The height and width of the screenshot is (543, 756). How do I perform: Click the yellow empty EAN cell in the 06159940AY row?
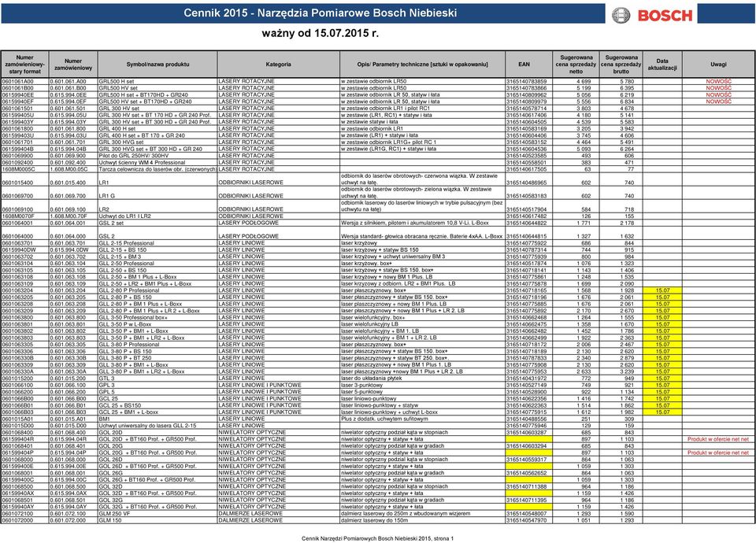tap(529, 506)
